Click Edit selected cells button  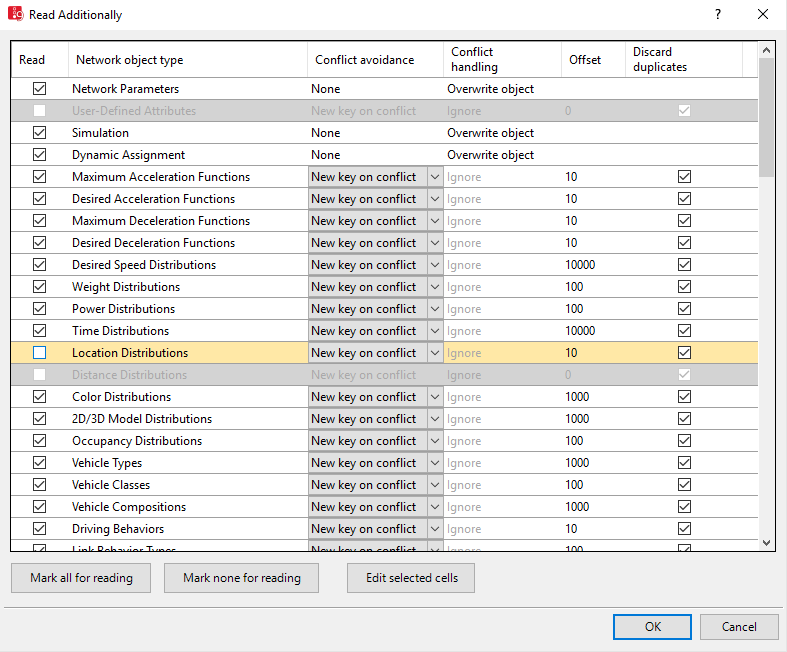click(411, 578)
